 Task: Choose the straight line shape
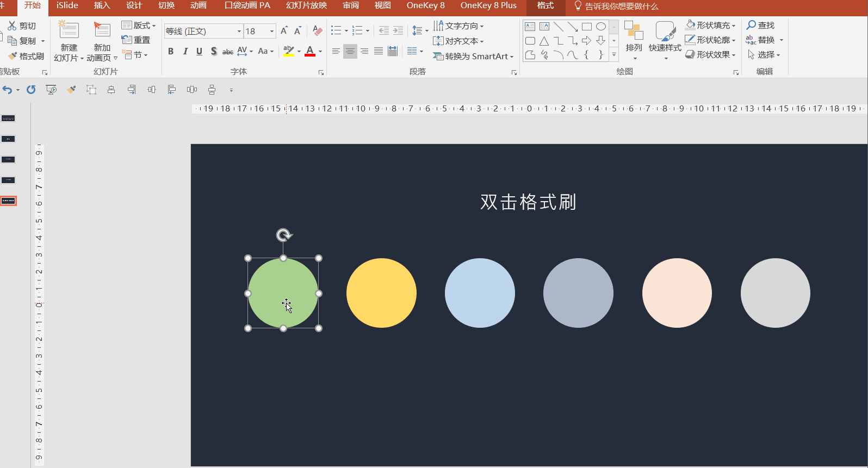(x=558, y=27)
